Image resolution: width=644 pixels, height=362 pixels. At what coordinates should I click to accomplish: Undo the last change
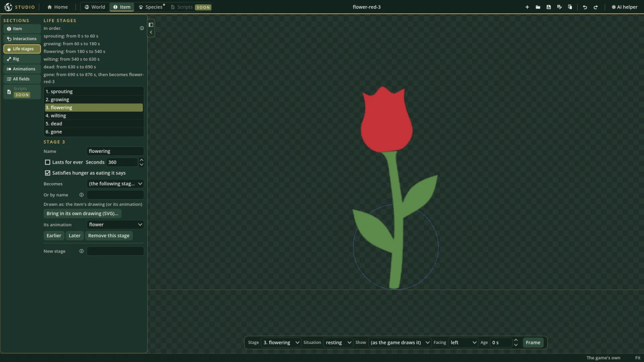pyautogui.click(x=585, y=7)
